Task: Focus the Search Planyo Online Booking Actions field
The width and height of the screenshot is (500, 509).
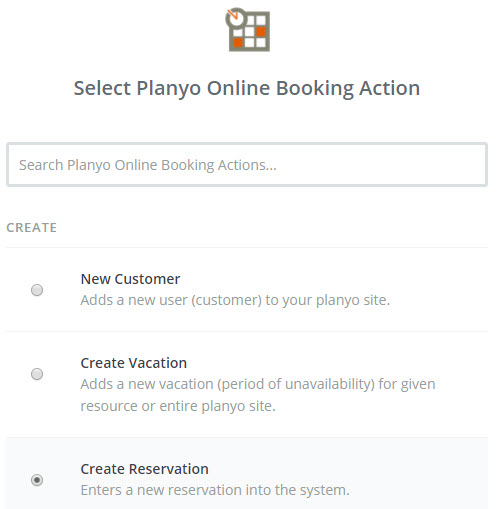Action: point(247,164)
